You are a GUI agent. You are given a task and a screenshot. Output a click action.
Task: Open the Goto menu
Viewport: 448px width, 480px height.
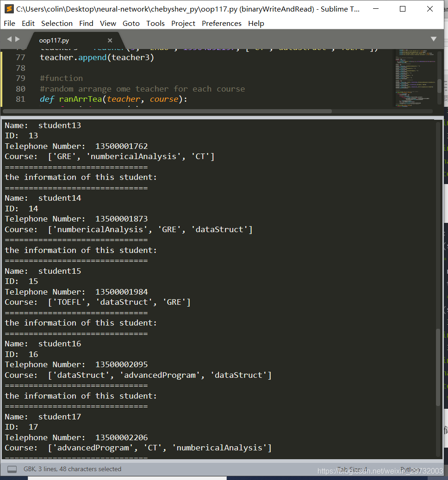[x=131, y=23]
